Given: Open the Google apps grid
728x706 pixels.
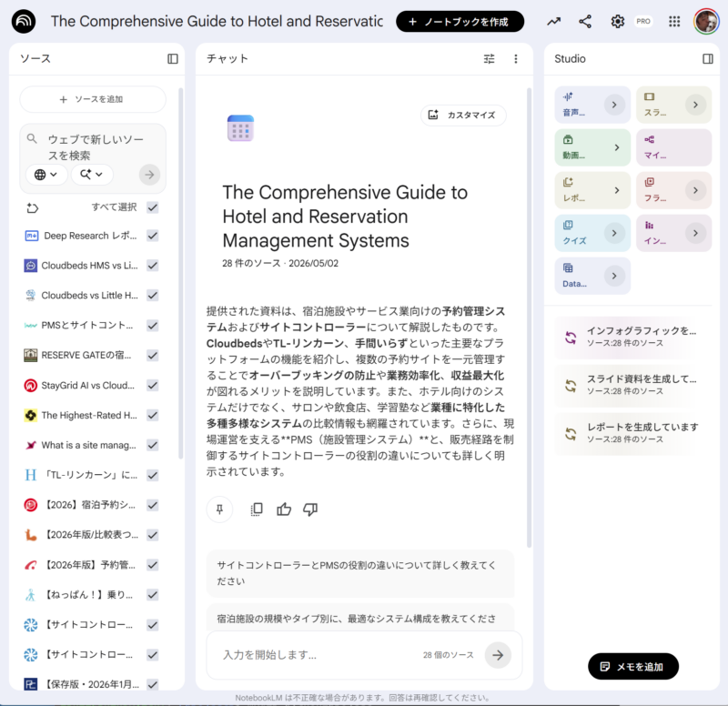Looking at the screenshot, I should pyautogui.click(x=674, y=21).
